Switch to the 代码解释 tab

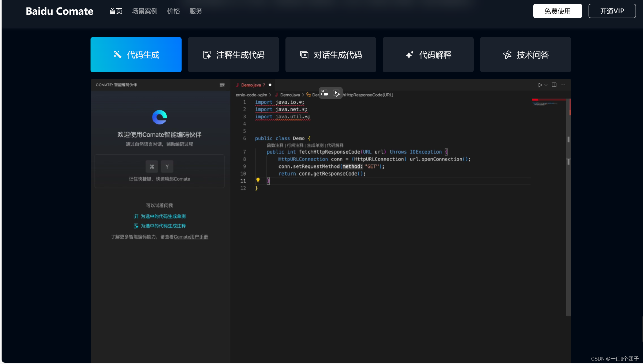pyautogui.click(x=428, y=55)
